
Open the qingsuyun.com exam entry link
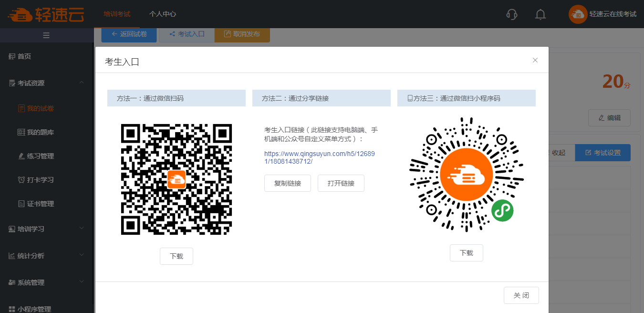coord(320,157)
